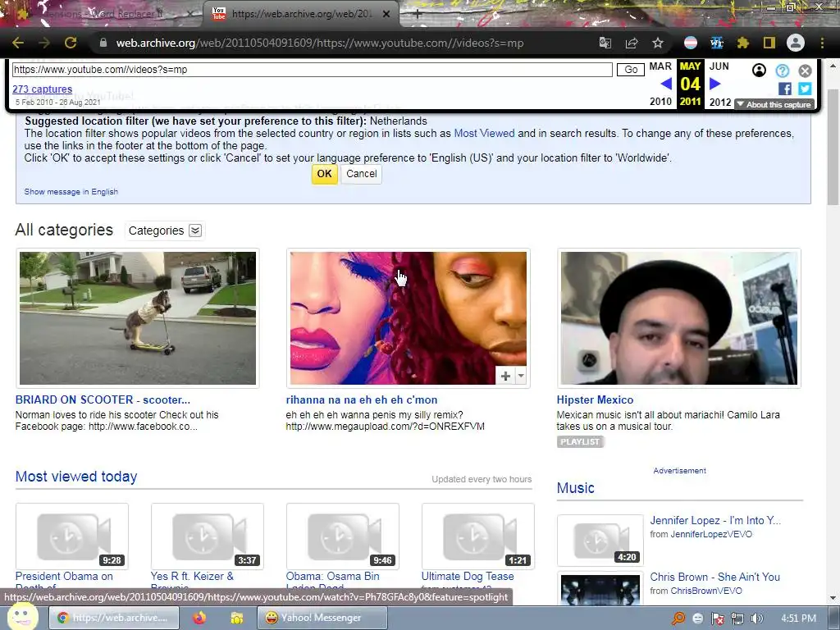Open rihanna na na eh eh video link
The image size is (840, 630).
tap(362, 399)
